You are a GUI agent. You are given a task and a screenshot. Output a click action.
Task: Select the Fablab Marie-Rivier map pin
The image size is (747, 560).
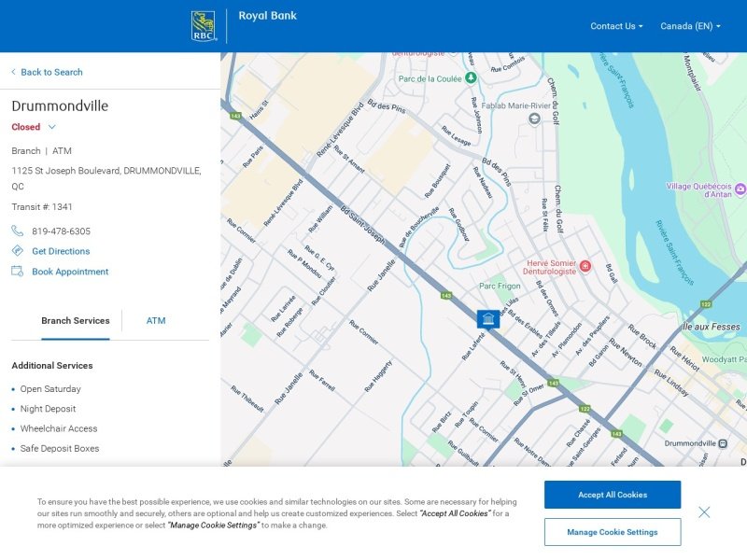click(x=534, y=119)
